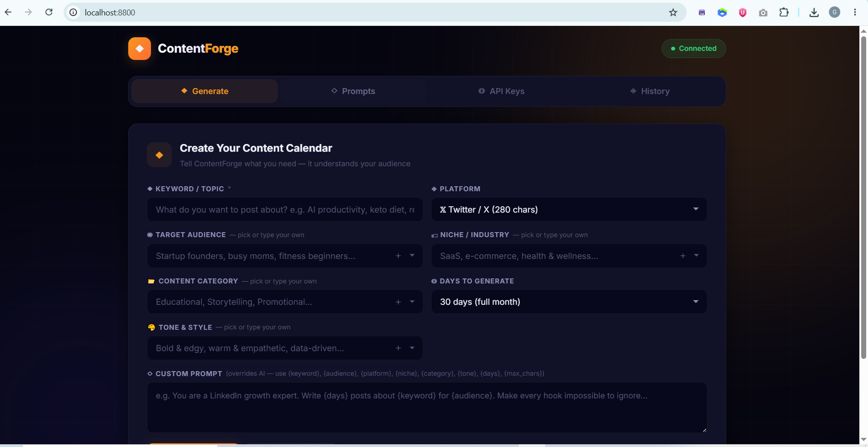Add custom Niche with plus icon

pos(682,256)
